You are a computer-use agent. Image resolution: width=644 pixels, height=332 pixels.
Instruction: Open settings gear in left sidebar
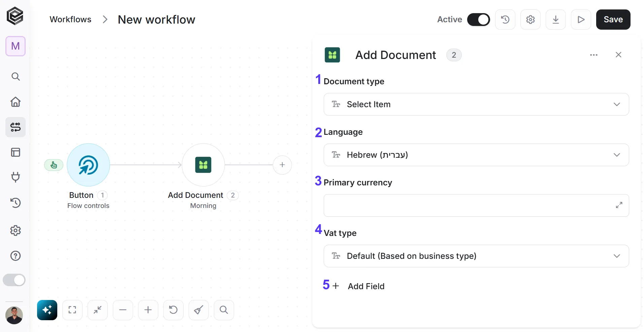(15, 231)
